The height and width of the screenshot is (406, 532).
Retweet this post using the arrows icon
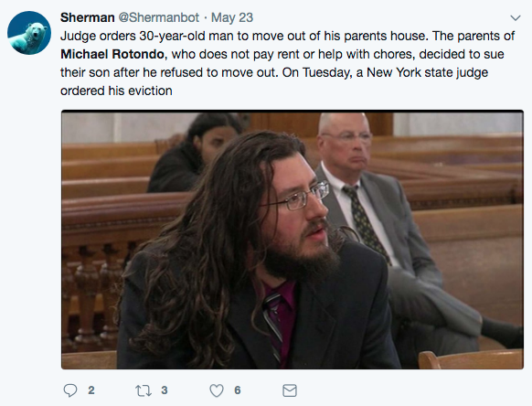click(144, 390)
